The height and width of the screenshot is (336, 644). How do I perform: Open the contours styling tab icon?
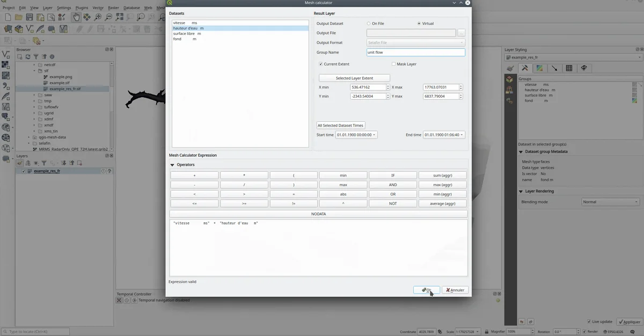[x=540, y=68]
